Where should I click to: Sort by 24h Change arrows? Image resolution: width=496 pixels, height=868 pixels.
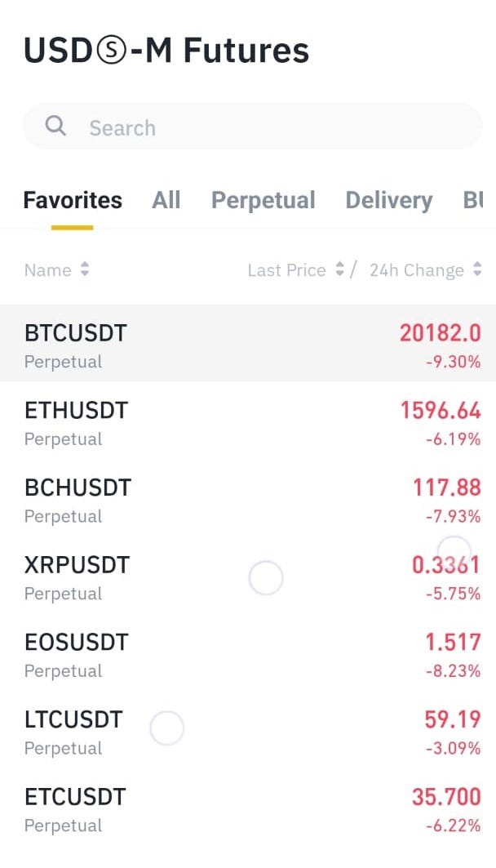[477, 270]
